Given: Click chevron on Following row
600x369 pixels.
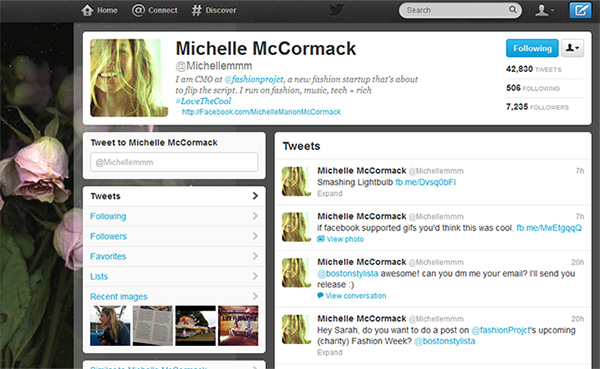Looking at the screenshot, I should coord(255,216).
